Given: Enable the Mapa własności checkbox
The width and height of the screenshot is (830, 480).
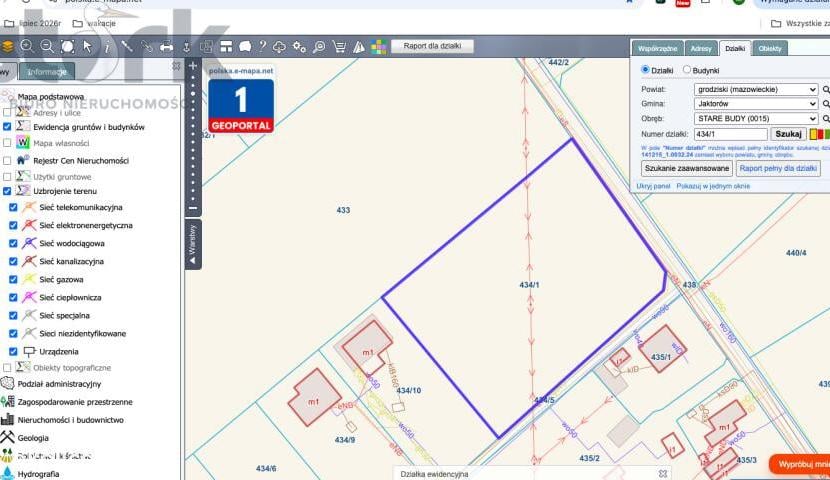Looking at the screenshot, I should (7, 143).
